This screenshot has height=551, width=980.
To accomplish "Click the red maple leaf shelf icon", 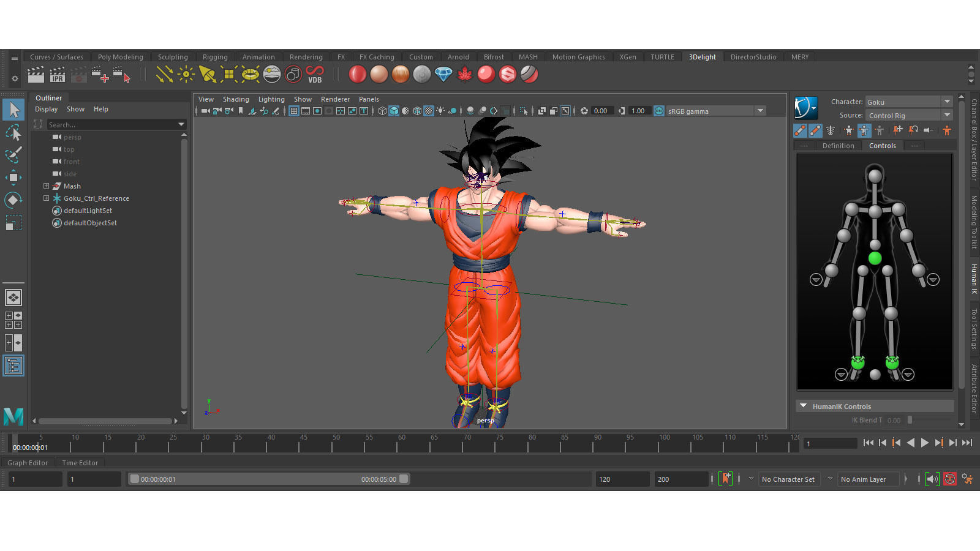I will tap(465, 75).
